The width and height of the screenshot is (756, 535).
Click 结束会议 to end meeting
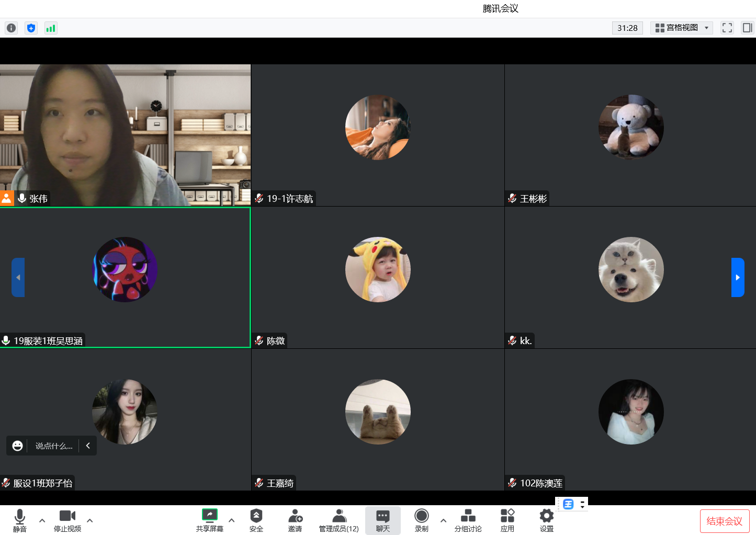[725, 521]
